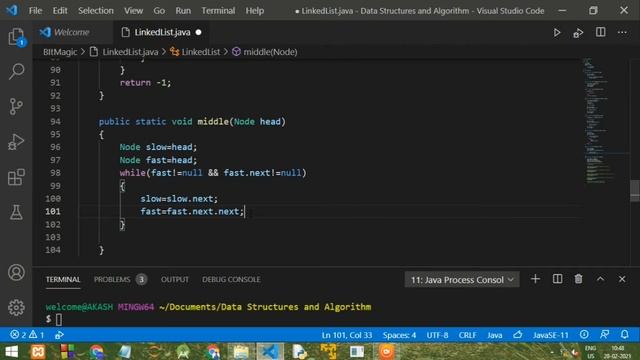
Task: Open the Windows Start menu
Action: (x=11, y=351)
